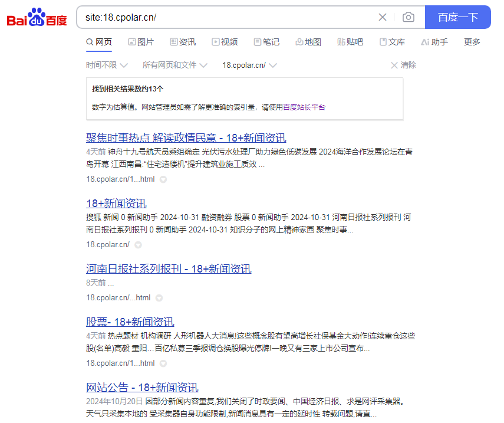This screenshot has width=504, height=423.
Task: Open the 18+新闻资讯 homepage result
Action: [x=116, y=204]
